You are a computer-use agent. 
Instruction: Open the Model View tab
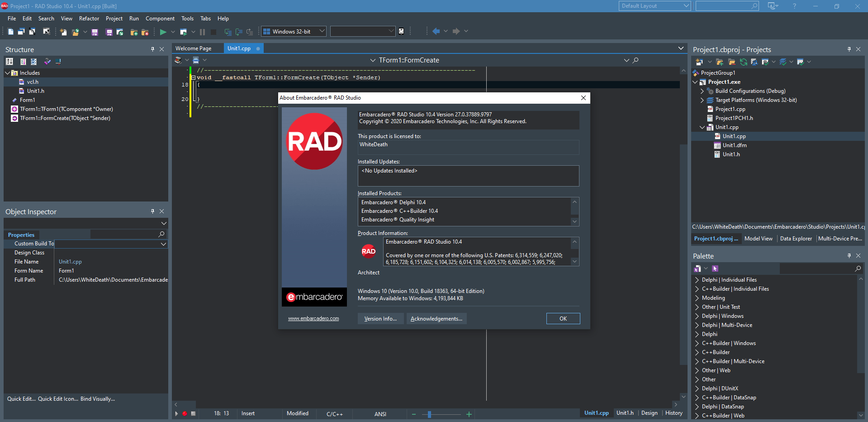(758, 239)
